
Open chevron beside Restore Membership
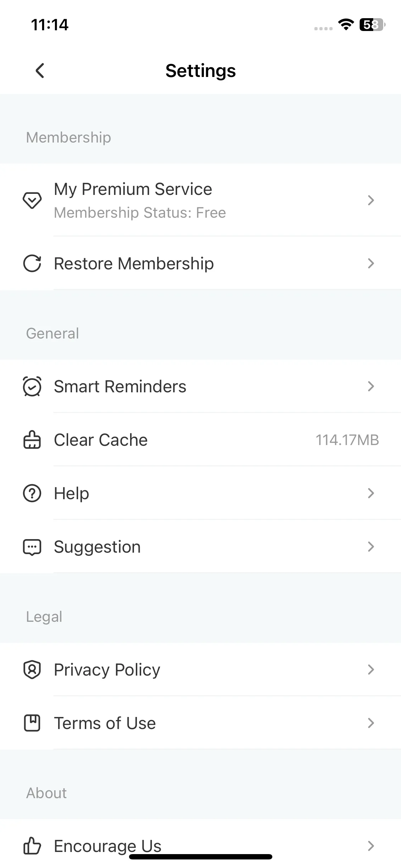tap(371, 264)
